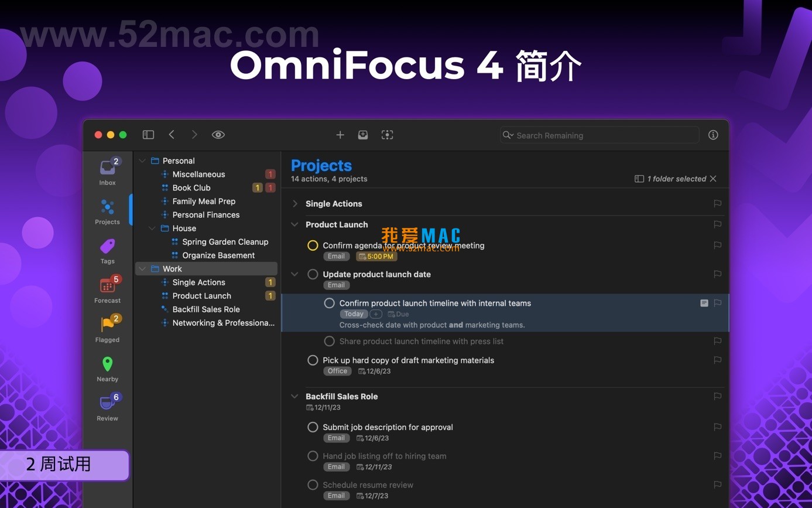Show the Flagged perspective

108,329
